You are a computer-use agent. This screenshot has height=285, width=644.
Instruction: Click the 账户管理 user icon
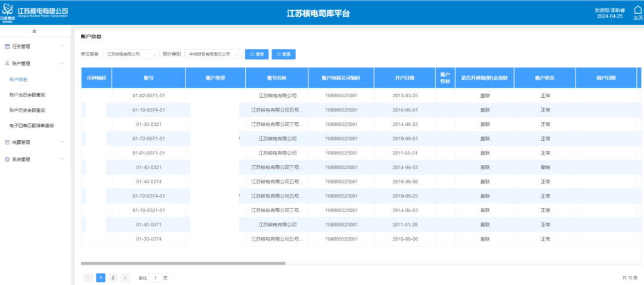pos(7,63)
